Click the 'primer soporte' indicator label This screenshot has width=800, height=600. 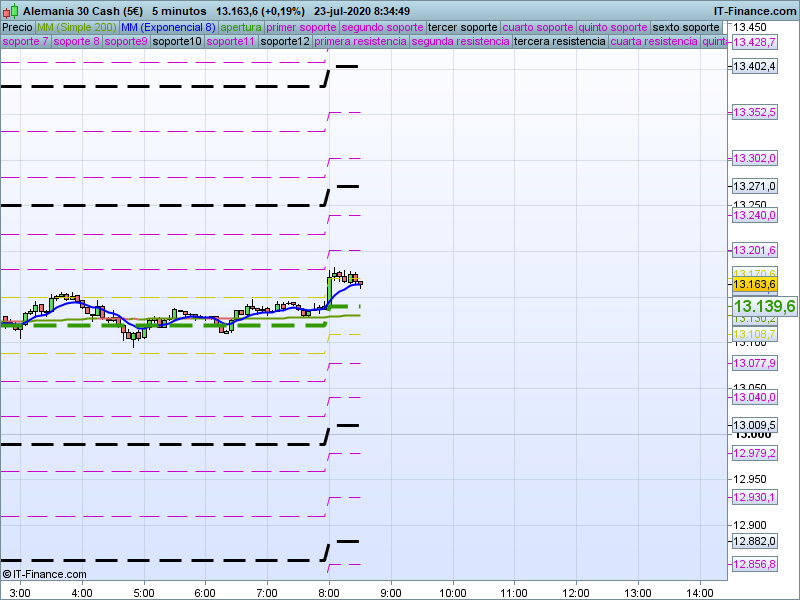coord(302,27)
